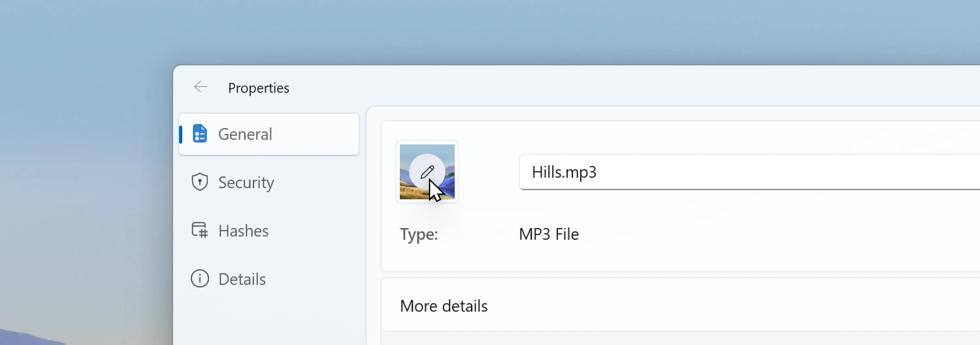Click the Hills.mp3 file name field

tap(723, 172)
